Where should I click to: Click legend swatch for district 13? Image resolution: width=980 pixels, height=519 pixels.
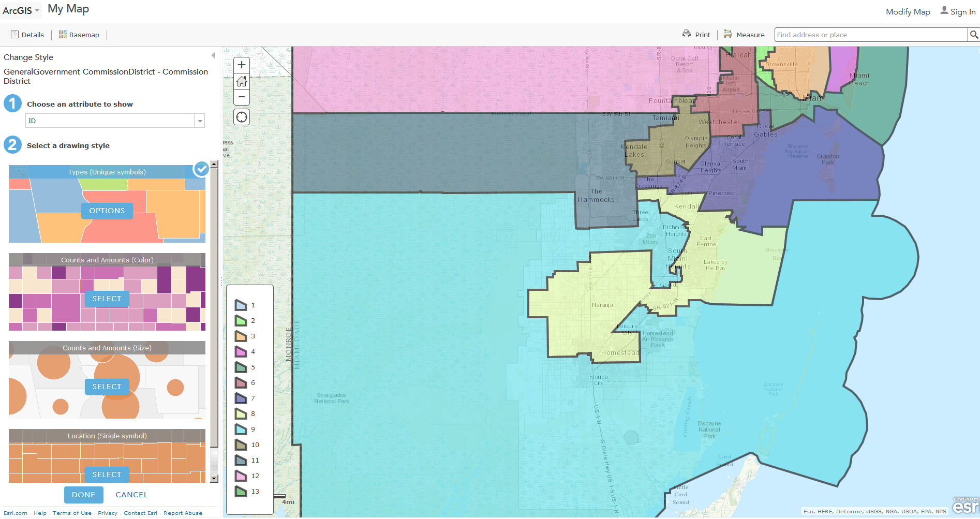pos(241,491)
